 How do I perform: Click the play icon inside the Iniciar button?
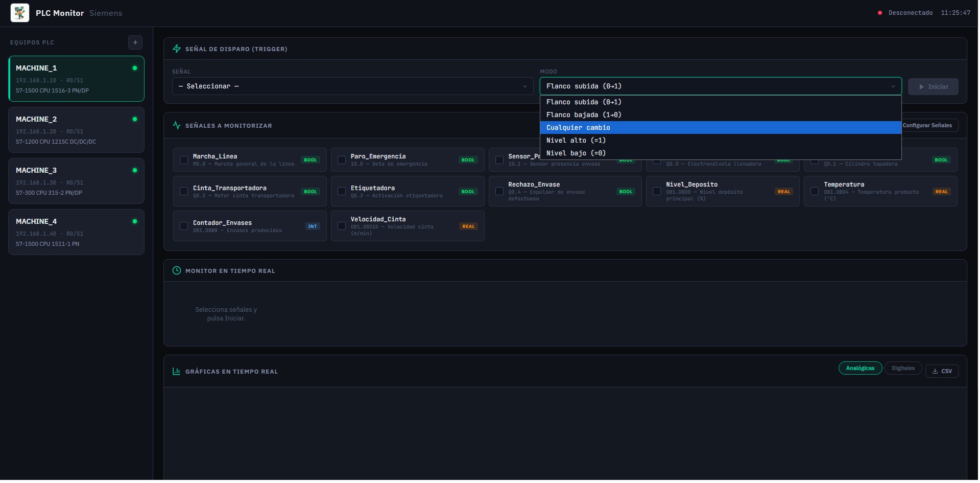(x=922, y=86)
